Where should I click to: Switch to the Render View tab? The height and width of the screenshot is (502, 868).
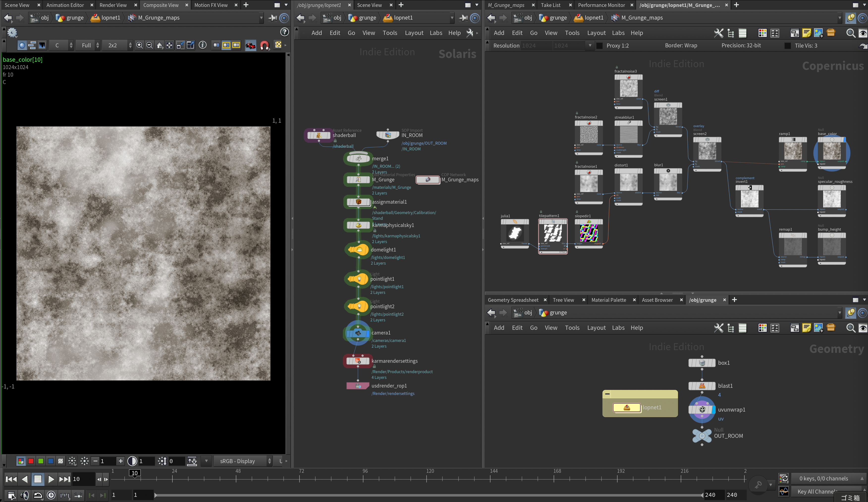[x=113, y=5]
